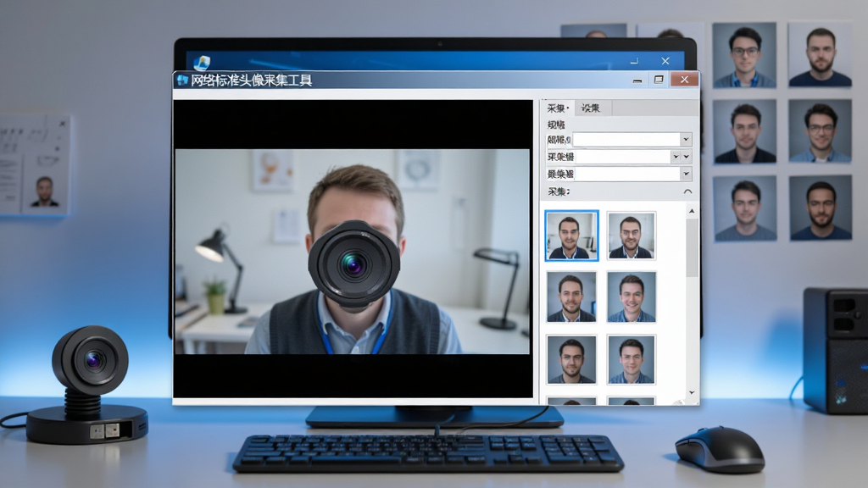Screen dimensions: 868x488
Task: Click the app icon in the front window's title bar
Action: point(183,80)
